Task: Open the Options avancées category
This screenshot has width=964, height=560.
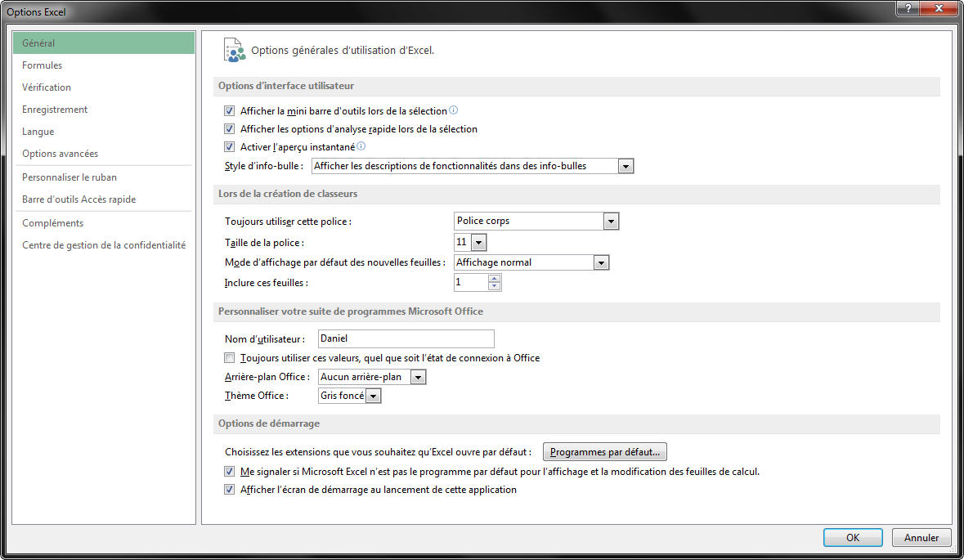Action: [104, 154]
